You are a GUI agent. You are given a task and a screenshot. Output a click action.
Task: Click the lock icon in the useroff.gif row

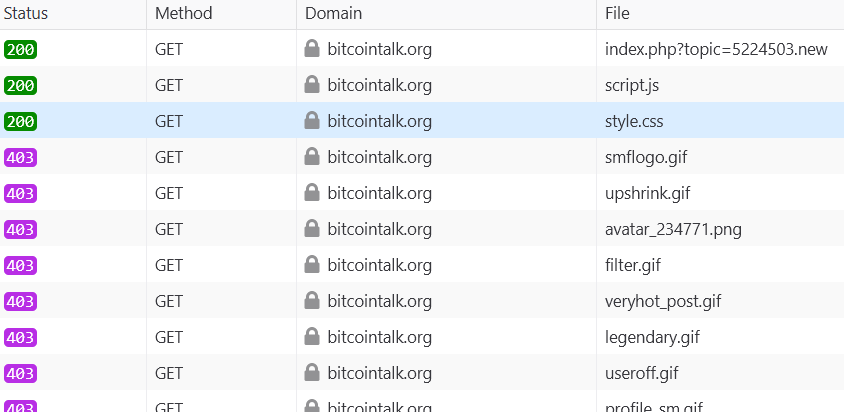pyautogui.click(x=312, y=373)
